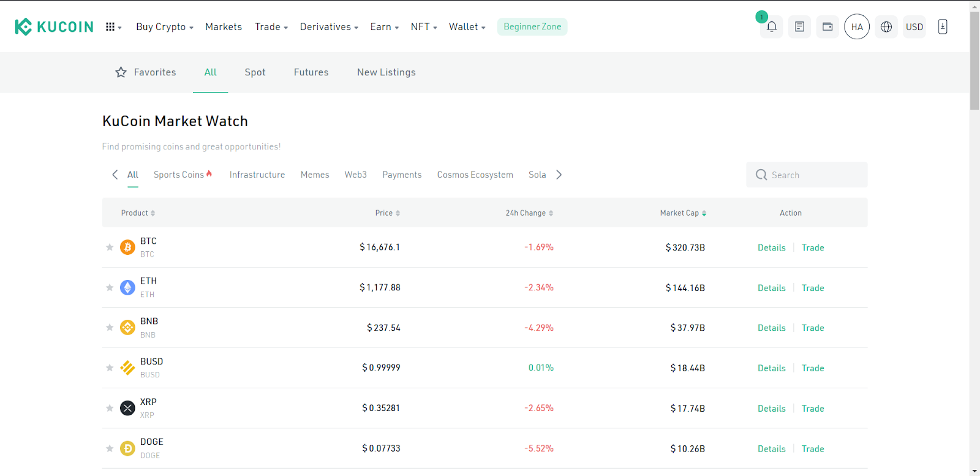
Task: Select the Sports Coins category
Action: 183,175
